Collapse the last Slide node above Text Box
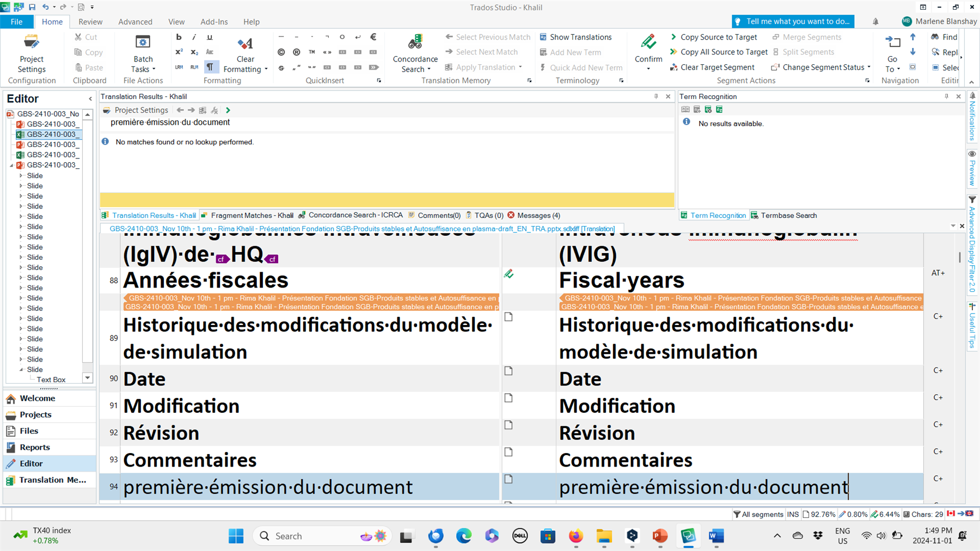Image resolution: width=980 pixels, height=551 pixels. pyautogui.click(x=21, y=369)
